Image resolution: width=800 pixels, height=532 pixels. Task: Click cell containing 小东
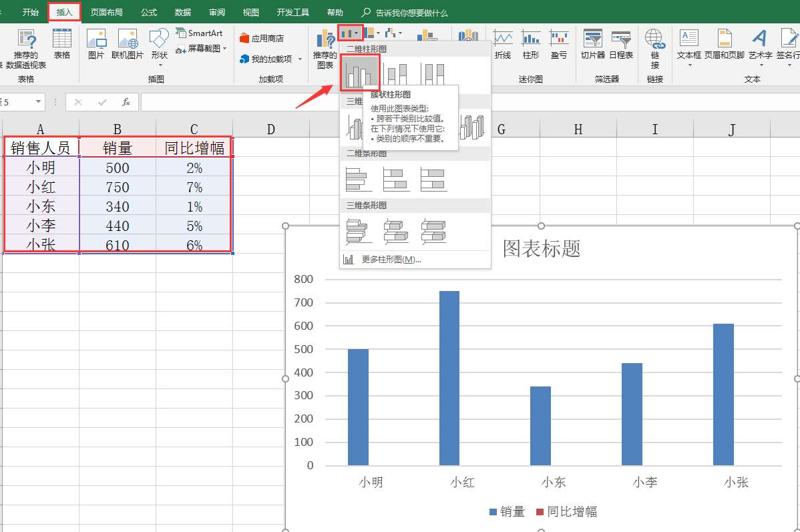tap(41, 206)
